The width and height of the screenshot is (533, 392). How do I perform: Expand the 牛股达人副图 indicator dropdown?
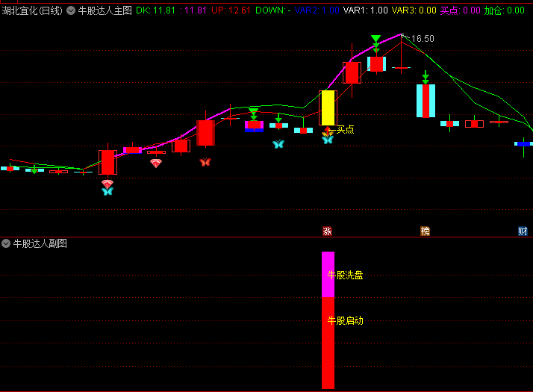tap(6, 243)
